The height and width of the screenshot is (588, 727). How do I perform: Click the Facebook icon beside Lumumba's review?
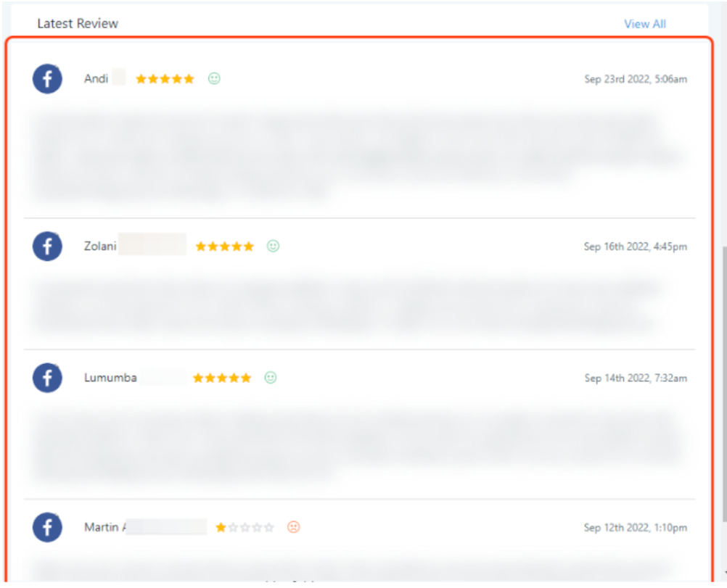pos(47,378)
